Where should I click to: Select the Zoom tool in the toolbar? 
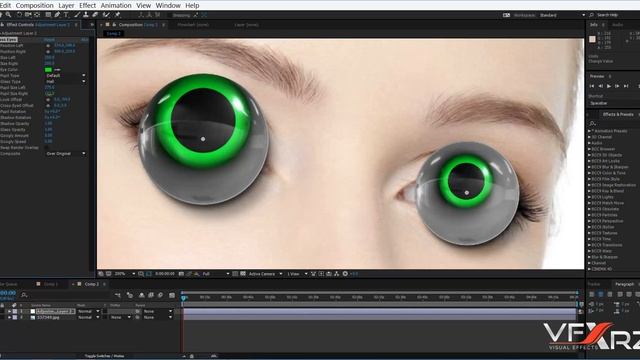click(8, 15)
